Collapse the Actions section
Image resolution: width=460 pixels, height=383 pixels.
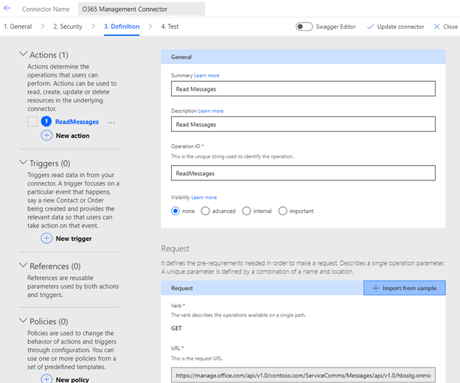[23, 54]
